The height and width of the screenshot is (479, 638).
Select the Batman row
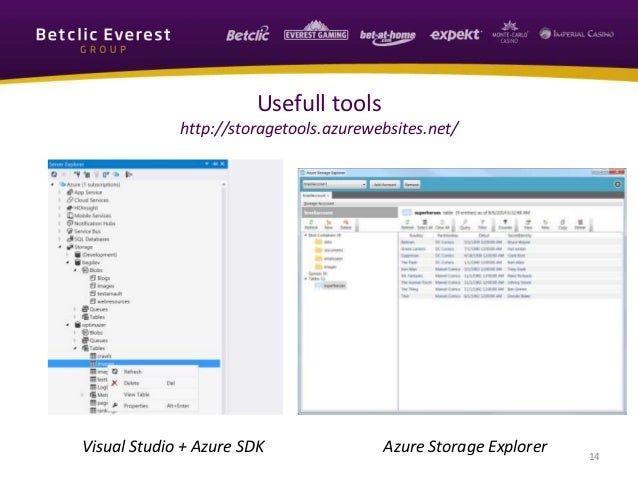(x=511, y=242)
